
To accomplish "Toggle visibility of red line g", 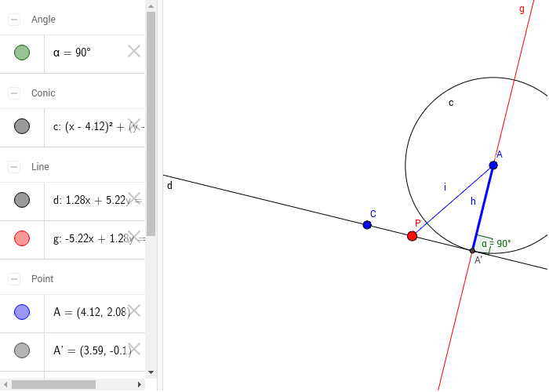I will 22,238.
